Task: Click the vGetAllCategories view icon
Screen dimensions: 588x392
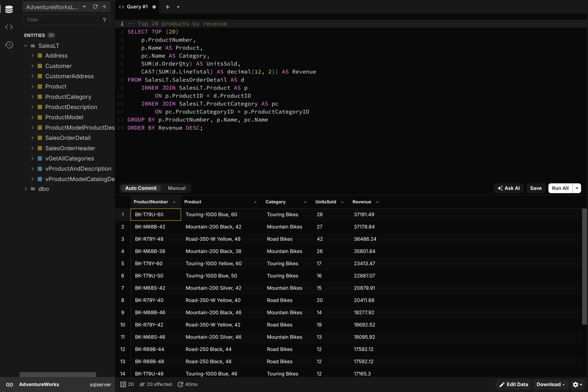Action: pyautogui.click(x=40, y=158)
